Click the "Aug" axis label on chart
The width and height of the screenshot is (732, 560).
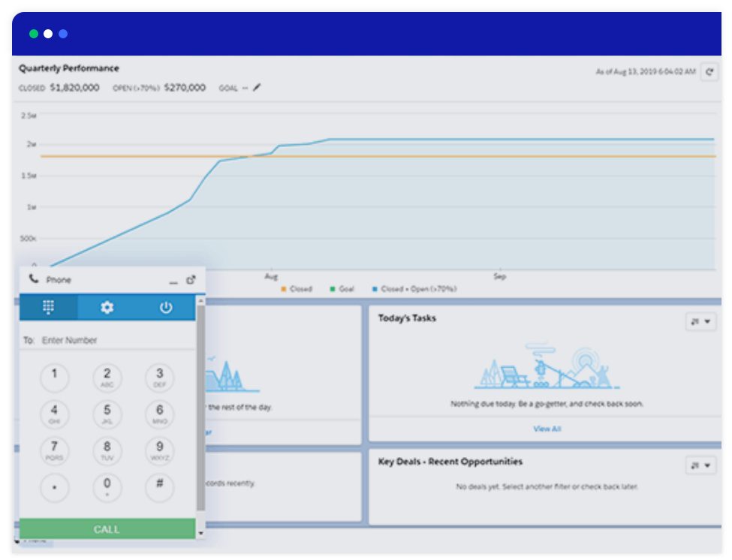(271, 276)
